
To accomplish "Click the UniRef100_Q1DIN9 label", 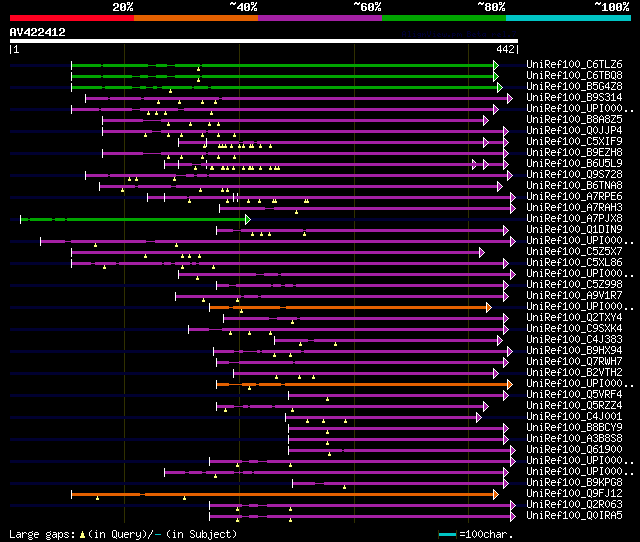I will tap(574, 230).
